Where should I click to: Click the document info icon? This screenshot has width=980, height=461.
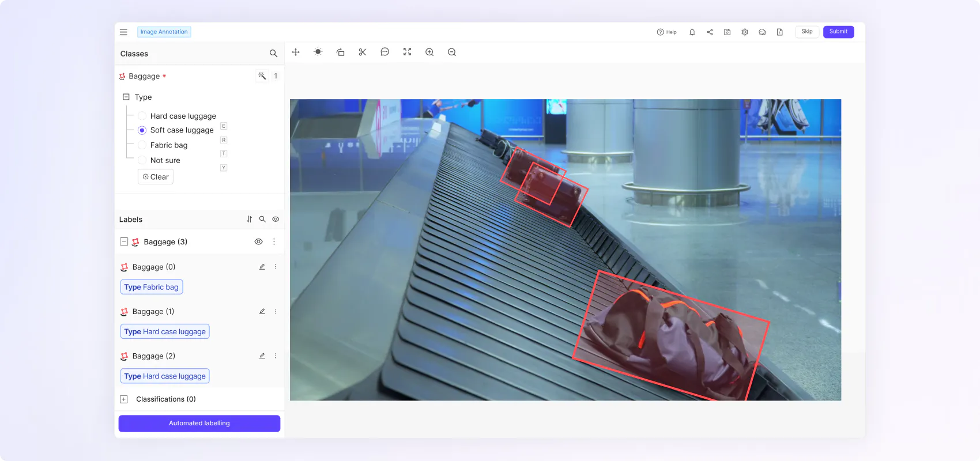(779, 32)
